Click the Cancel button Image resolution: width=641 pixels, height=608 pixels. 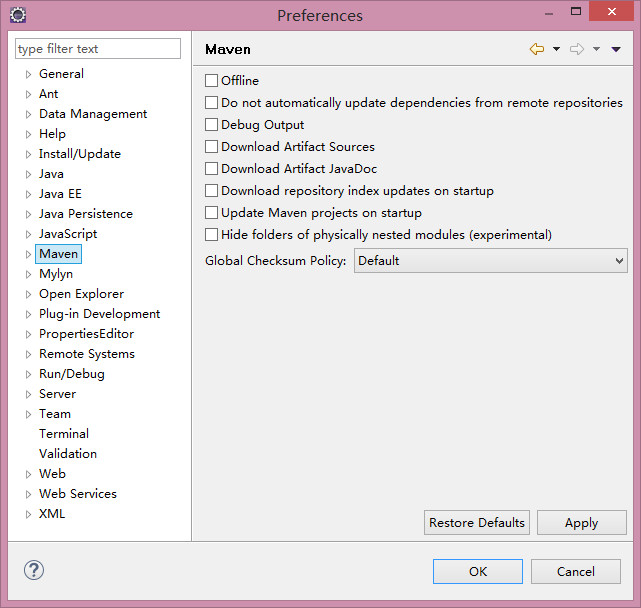pyautogui.click(x=576, y=572)
